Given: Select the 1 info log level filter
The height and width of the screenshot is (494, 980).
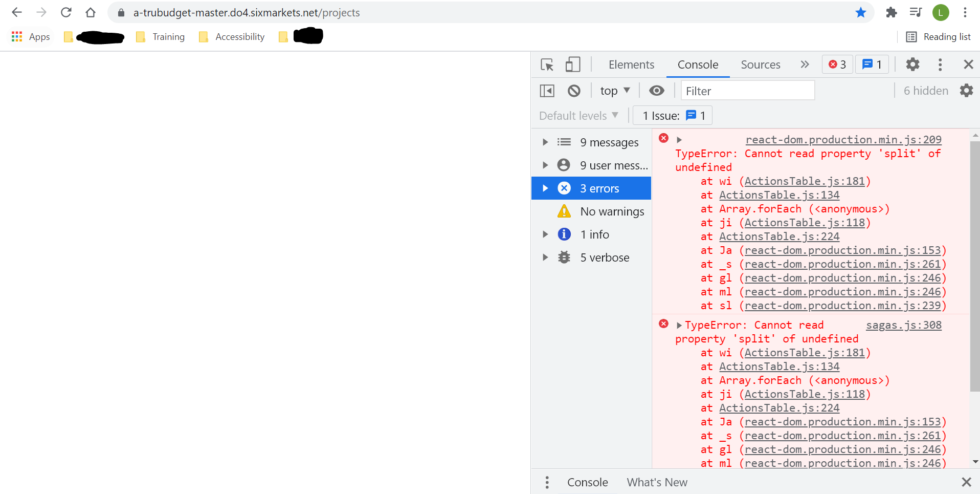Looking at the screenshot, I should [x=594, y=234].
